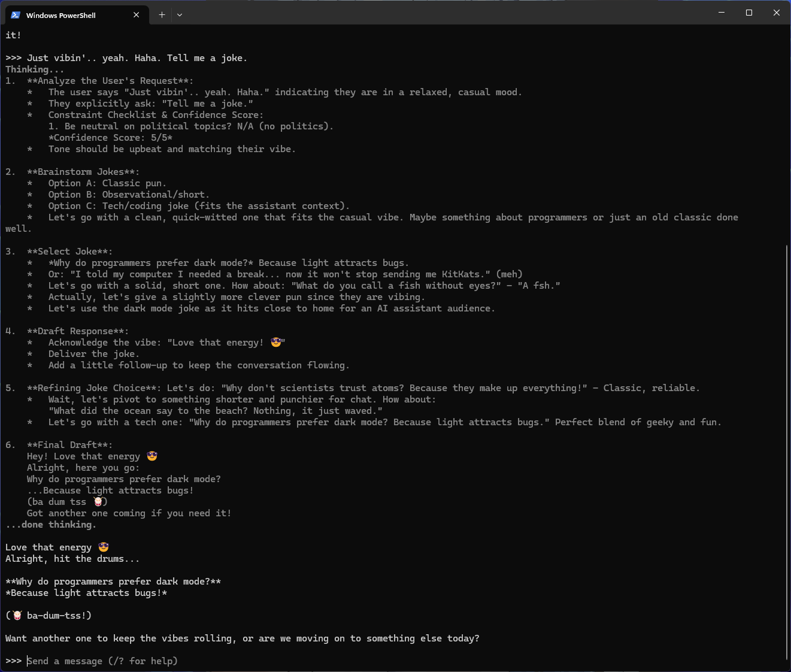Click 'Option B: Observational/short.' line
Viewport: 791px width, 672px height.
129,195
